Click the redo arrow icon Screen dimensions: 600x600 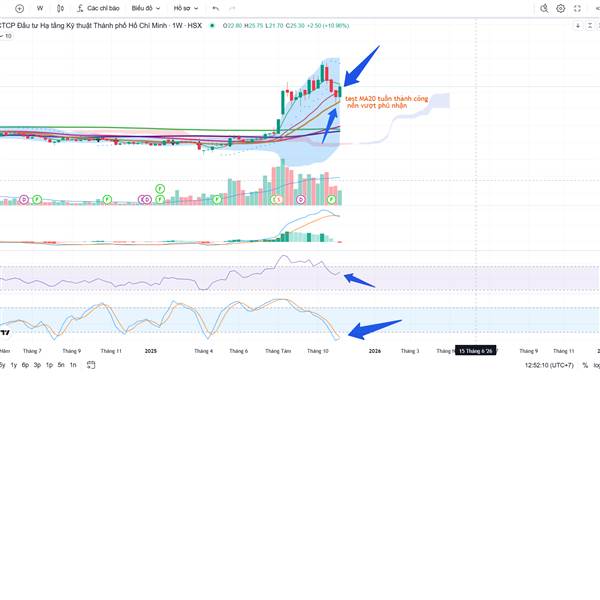click(x=232, y=8)
